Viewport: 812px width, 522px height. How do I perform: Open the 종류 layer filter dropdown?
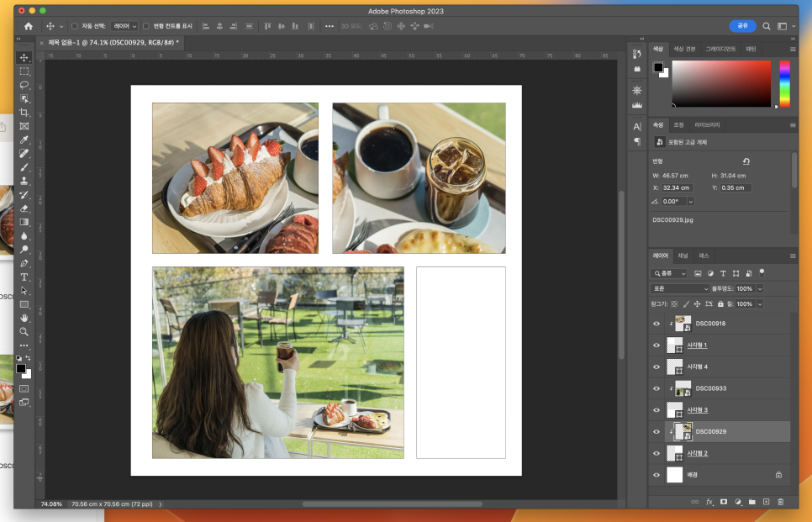click(668, 273)
